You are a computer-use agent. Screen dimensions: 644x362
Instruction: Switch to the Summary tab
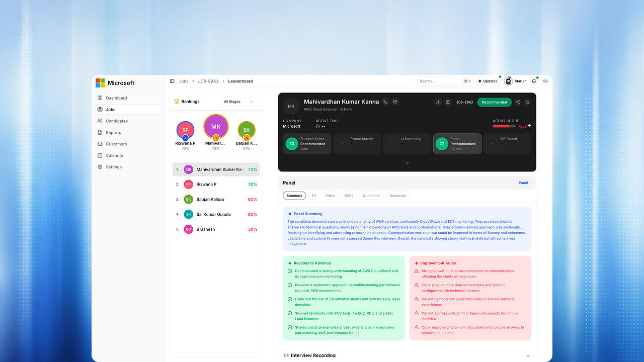tap(294, 196)
